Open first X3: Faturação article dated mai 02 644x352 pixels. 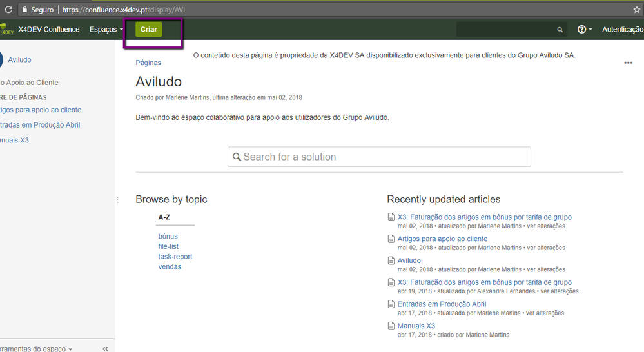pos(484,217)
